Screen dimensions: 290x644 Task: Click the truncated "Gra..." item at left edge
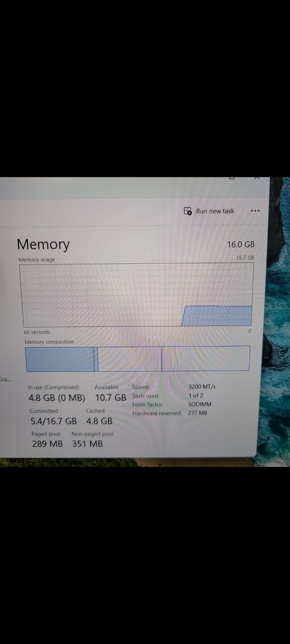click(5, 379)
